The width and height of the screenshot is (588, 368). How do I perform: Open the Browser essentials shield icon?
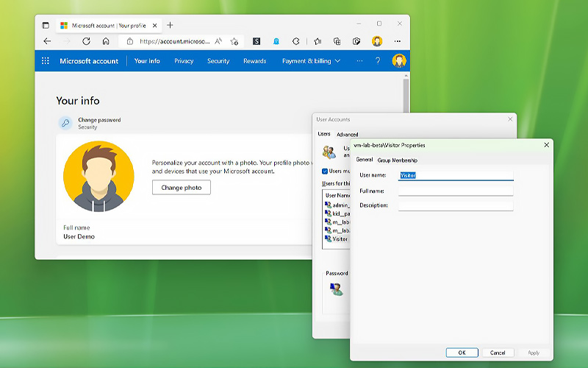pyautogui.click(x=356, y=41)
